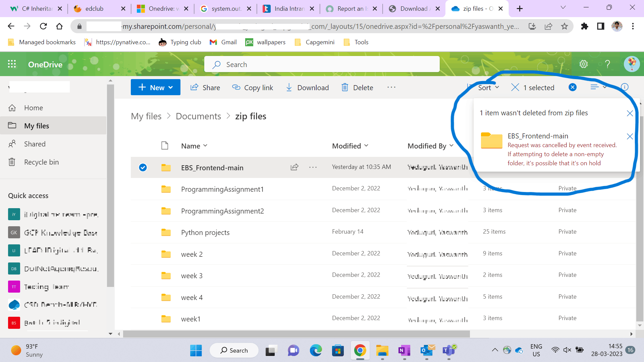Open the Help icon
Screen dimensions: 644x362
point(608,64)
